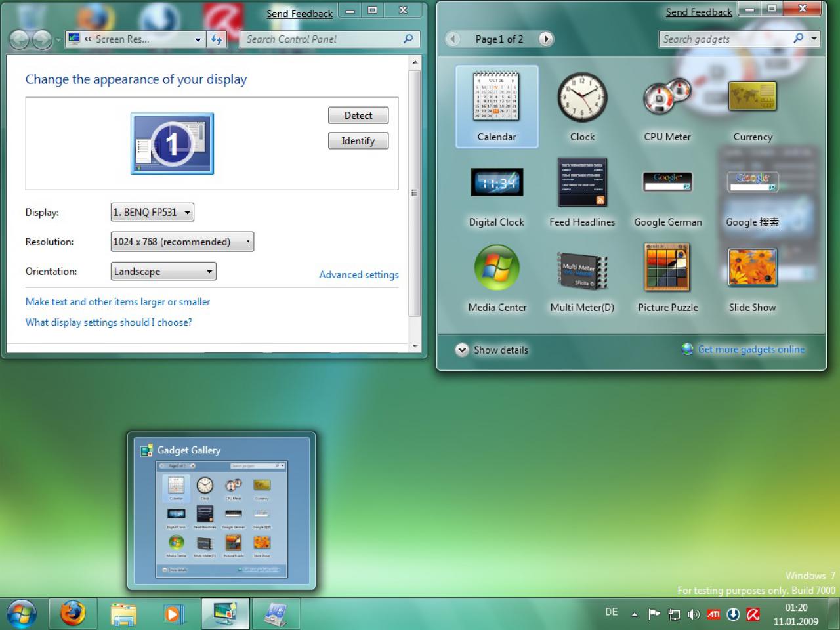Click Search Control Panel magnifier icon
The image size is (840, 630).
[x=408, y=39]
